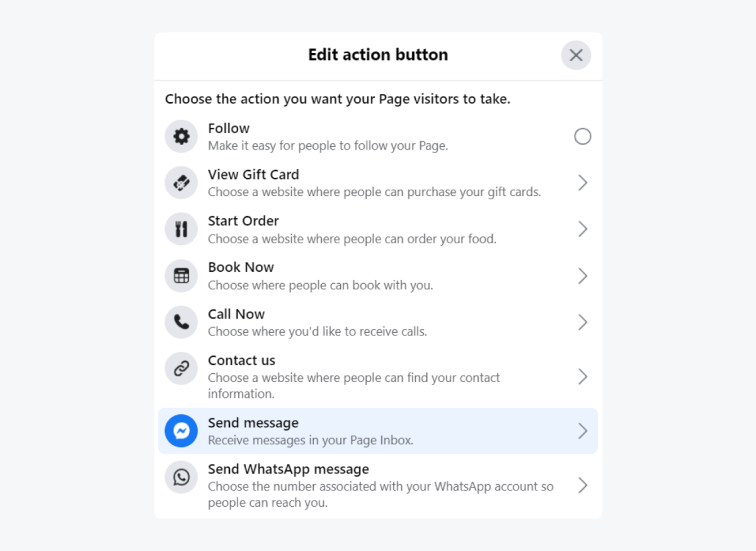Image resolution: width=756 pixels, height=551 pixels.
Task: Enable Follow as the action button
Action: pyautogui.click(x=582, y=136)
